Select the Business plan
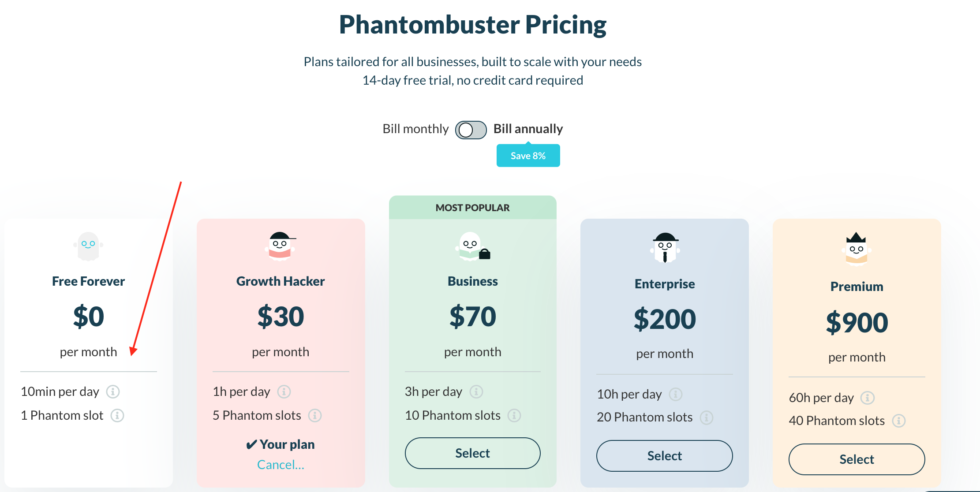 point(473,453)
